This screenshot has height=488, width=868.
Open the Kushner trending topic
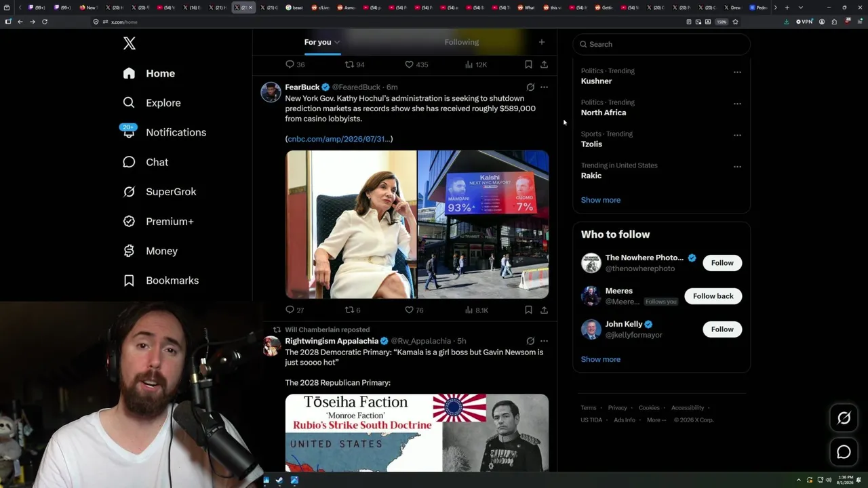pos(597,81)
